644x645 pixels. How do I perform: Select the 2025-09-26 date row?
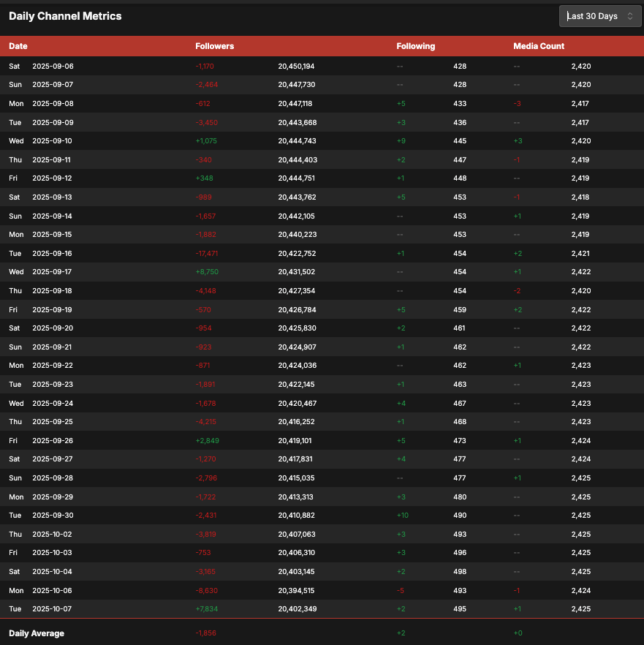(x=53, y=440)
